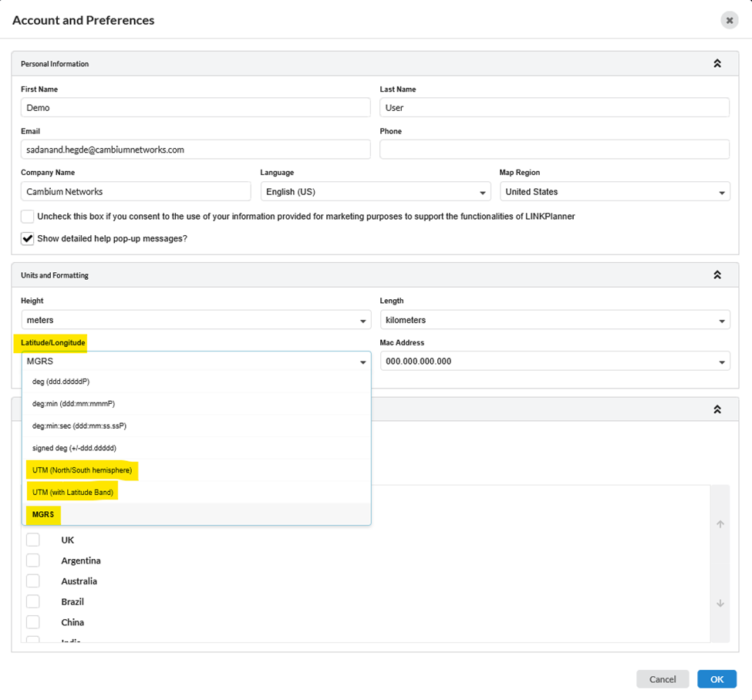Select deg:min:sec coordinate format
Viewport: 752px width, 700px height.
click(79, 426)
